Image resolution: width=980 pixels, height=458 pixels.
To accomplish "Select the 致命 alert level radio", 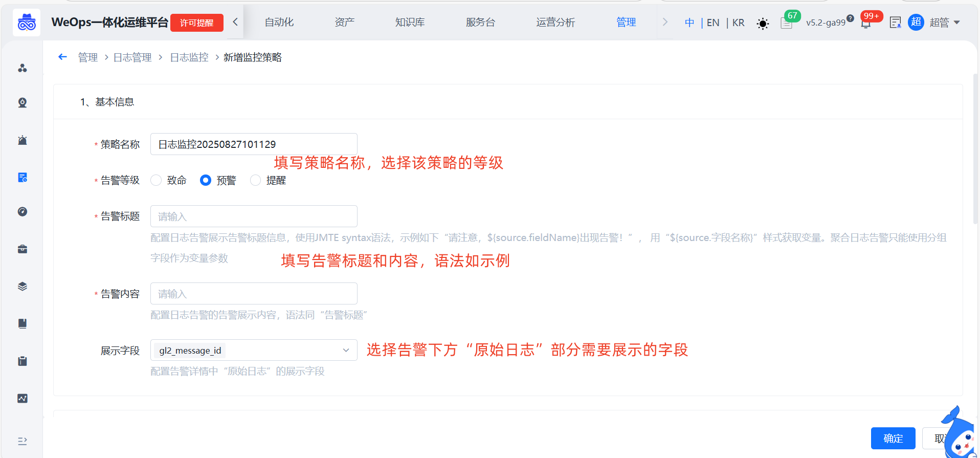I will pos(157,180).
